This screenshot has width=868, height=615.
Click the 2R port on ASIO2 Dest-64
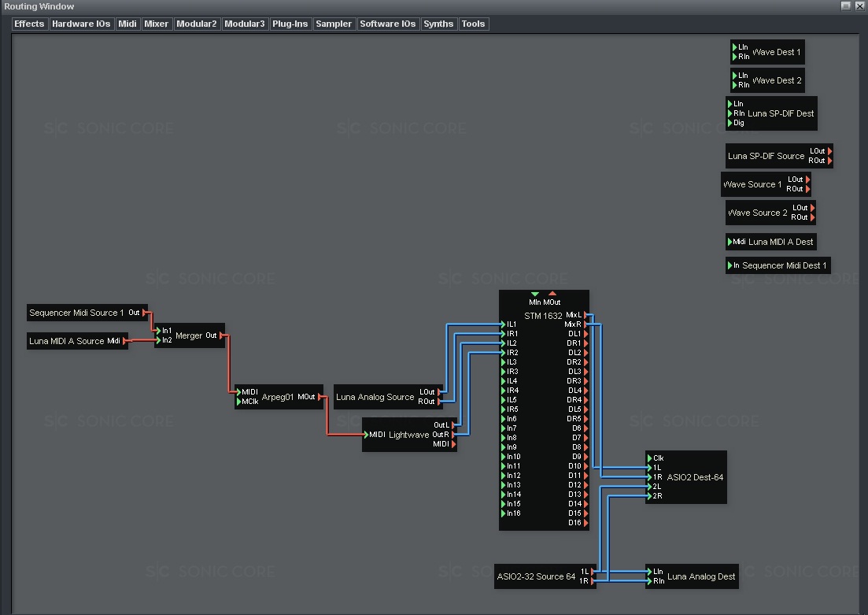point(649,496)
